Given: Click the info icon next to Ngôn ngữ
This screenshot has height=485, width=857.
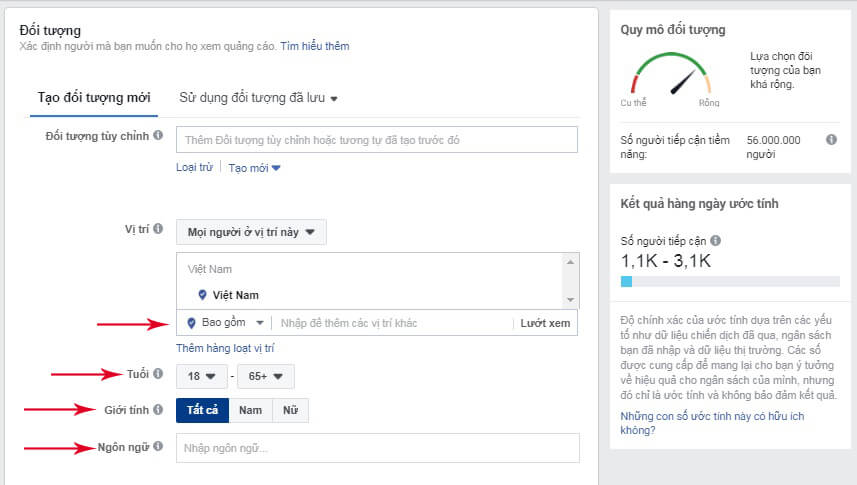Looking at the screenshot, I should (x=158, y=446).
